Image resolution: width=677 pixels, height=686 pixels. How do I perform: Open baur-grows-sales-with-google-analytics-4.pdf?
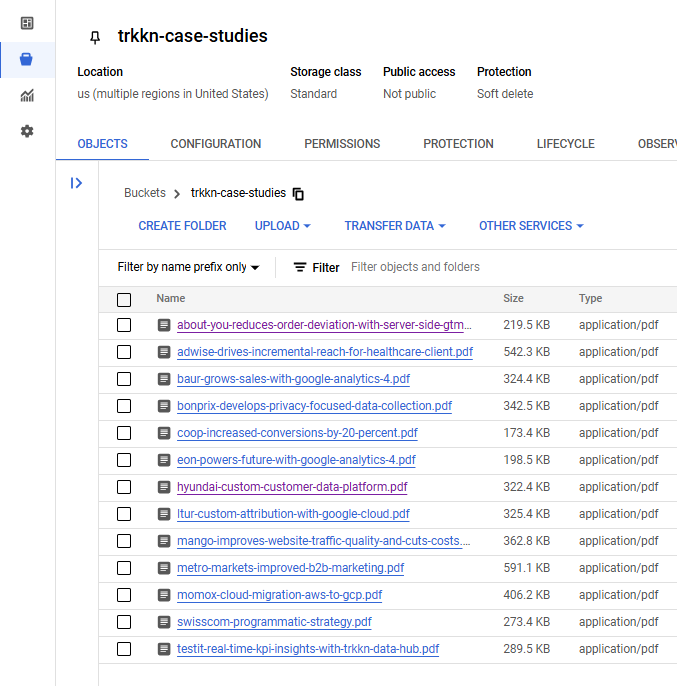[x=293, y=379]
